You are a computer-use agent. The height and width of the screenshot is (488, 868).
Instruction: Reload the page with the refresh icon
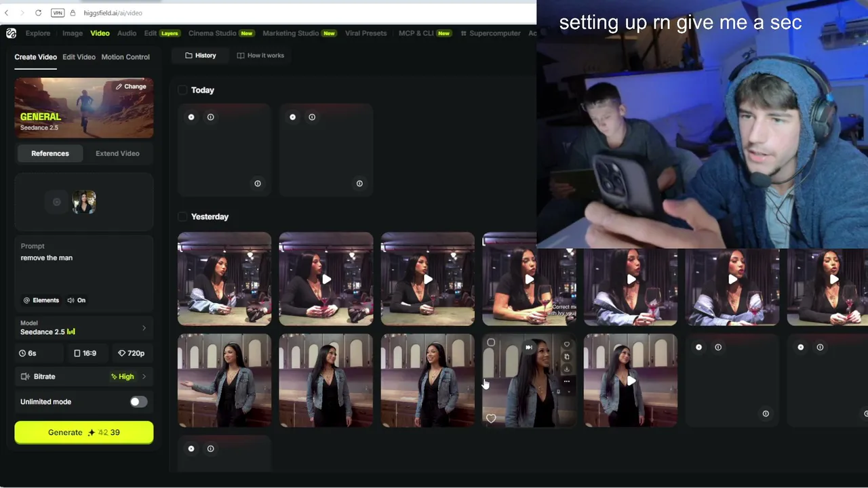38,13
